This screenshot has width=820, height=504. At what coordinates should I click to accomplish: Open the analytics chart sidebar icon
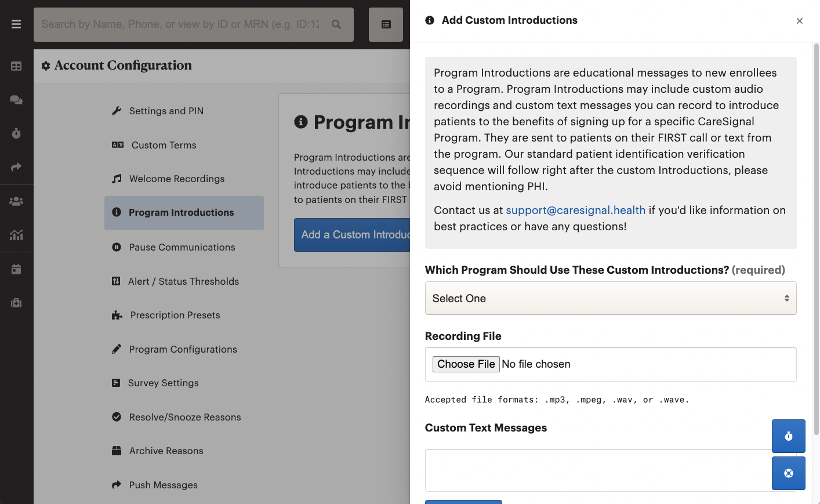tap(16, 235)
